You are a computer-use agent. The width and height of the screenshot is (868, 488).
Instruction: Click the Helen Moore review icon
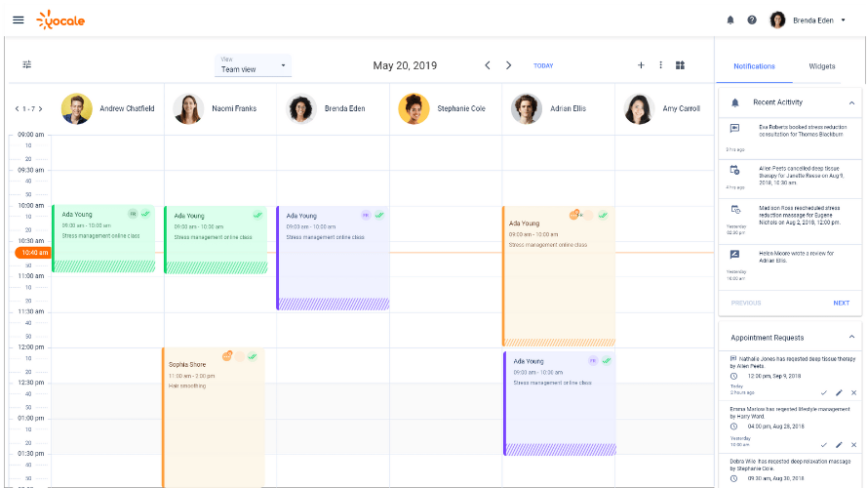[x=734, y=254]
